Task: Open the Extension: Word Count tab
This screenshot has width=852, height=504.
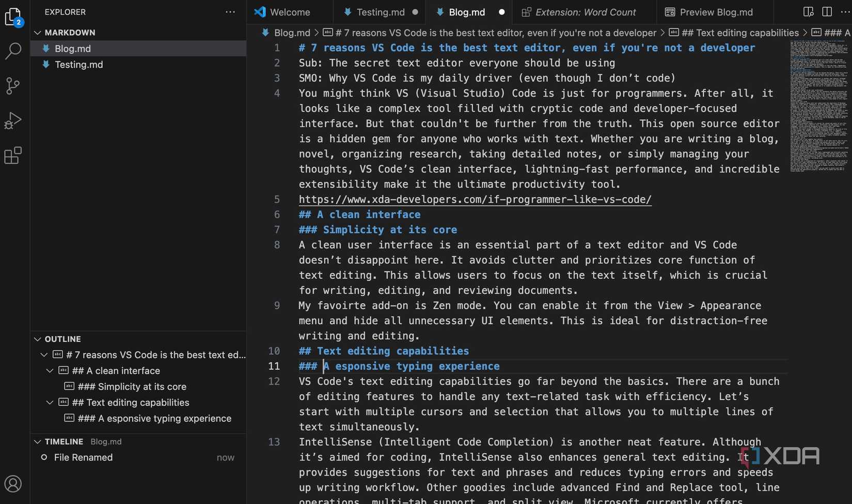Action: pyautogui.click(x=586, y=11)
